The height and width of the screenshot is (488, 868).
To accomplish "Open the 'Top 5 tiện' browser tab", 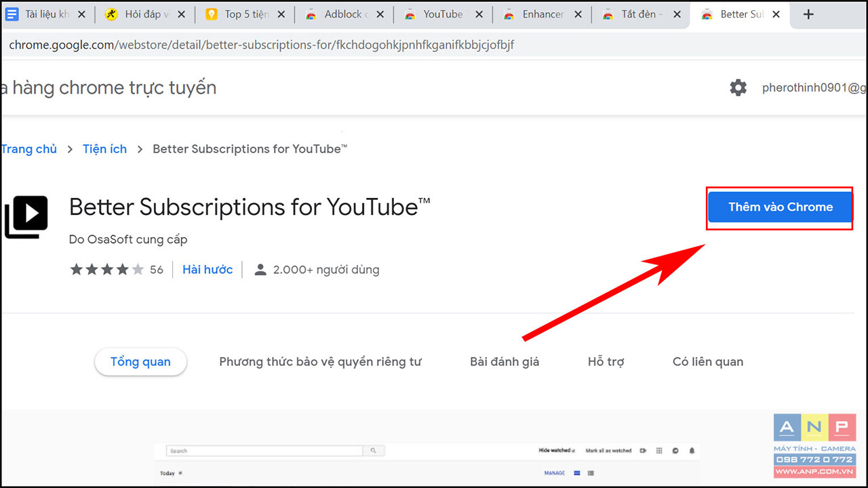I will click(244, 14).
